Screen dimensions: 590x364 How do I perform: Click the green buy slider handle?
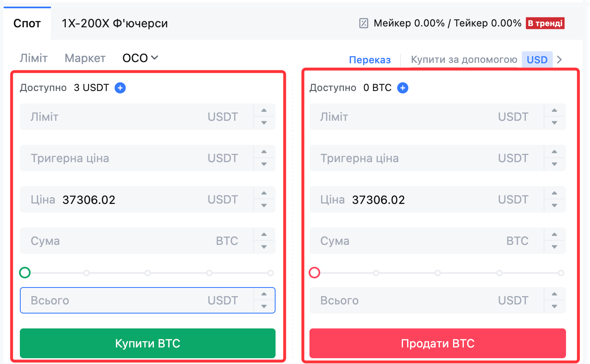pyautogui.click(x=25, y=273)
